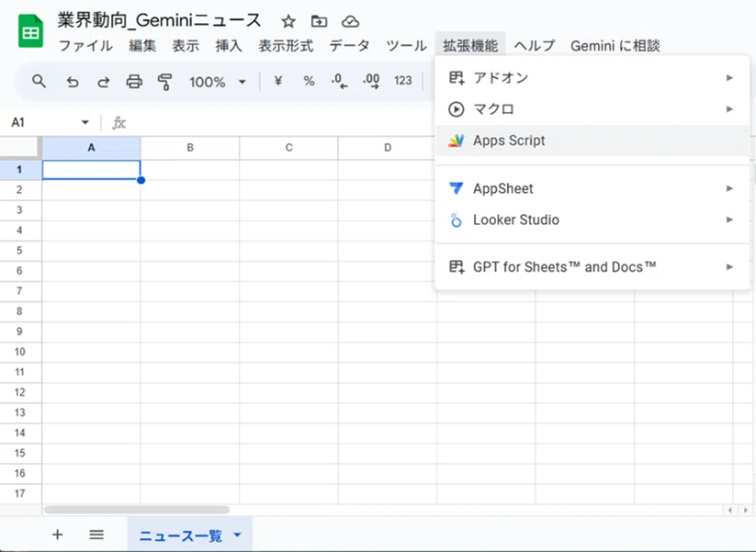This screenshot has width=756, height=552.
Task: Open the ニュース一覧 tab dropdown arrow
Action: 237,535
